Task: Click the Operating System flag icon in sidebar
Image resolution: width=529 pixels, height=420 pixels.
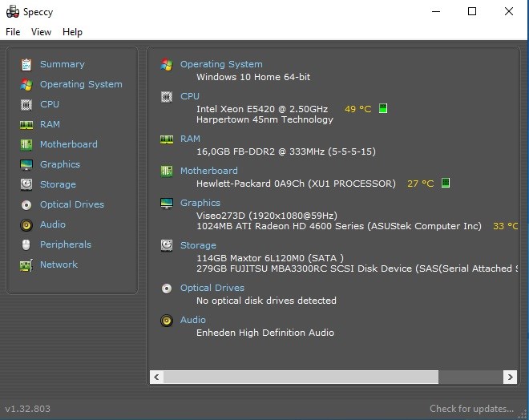Action: tap(26, 84)
